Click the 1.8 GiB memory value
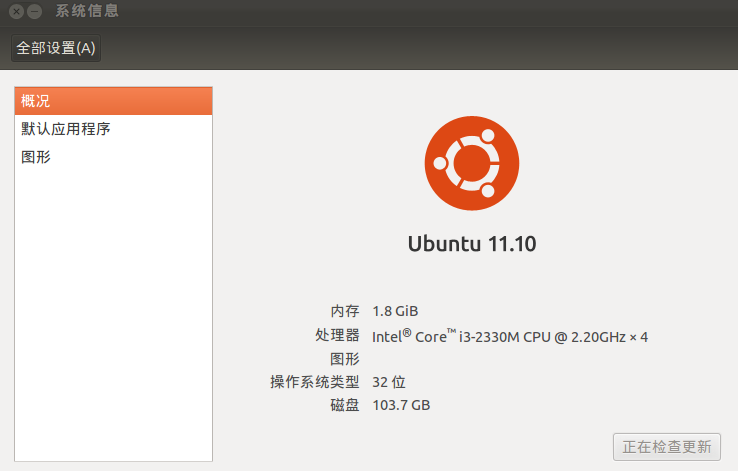 [395, 311]
